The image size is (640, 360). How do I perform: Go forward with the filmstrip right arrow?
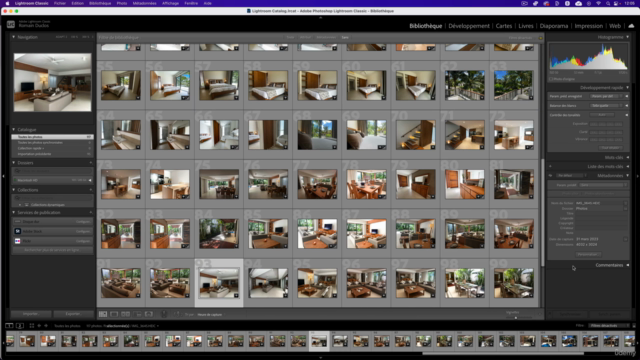tap(46, 326)
